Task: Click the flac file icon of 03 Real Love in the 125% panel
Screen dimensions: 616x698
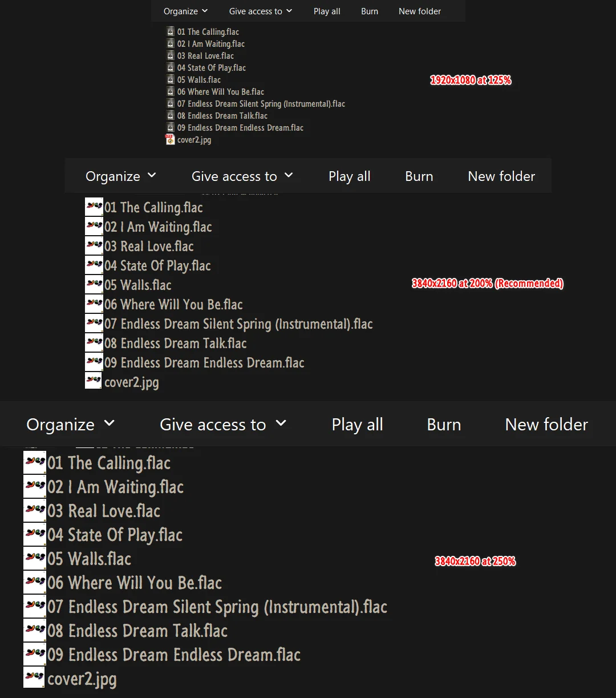Action: 171,55
